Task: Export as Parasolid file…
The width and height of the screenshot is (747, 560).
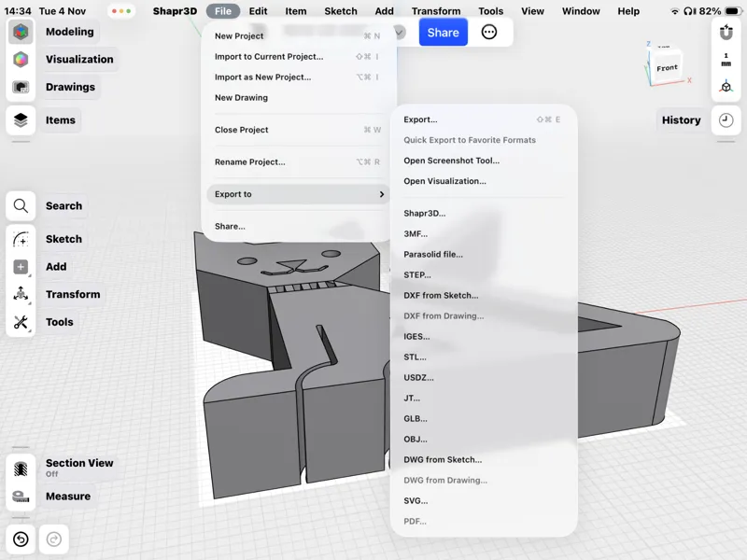Action: point(484,254)
